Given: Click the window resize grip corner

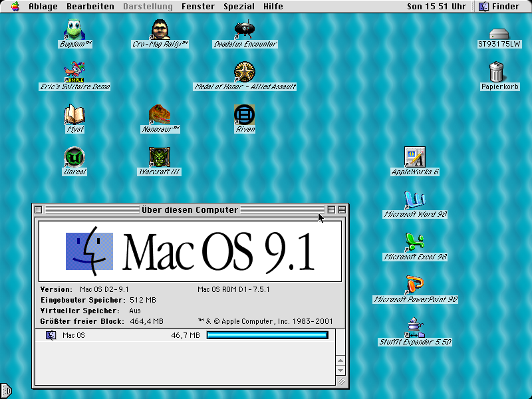Looking at the screenshot, I should click(x=341, y=381).
